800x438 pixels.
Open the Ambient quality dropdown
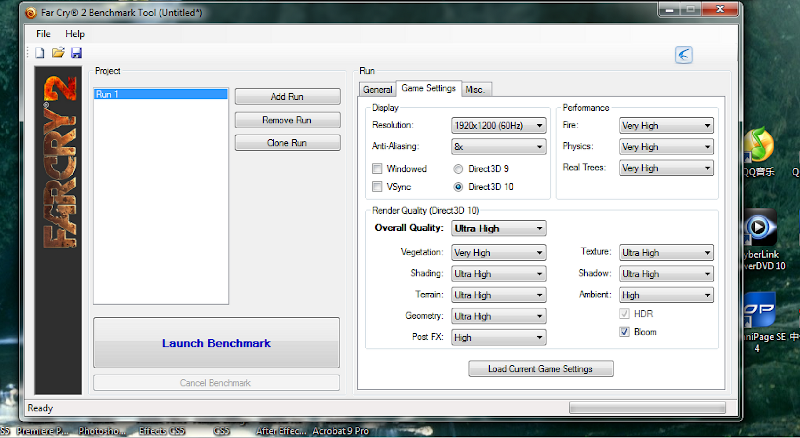tap(666, 295)
